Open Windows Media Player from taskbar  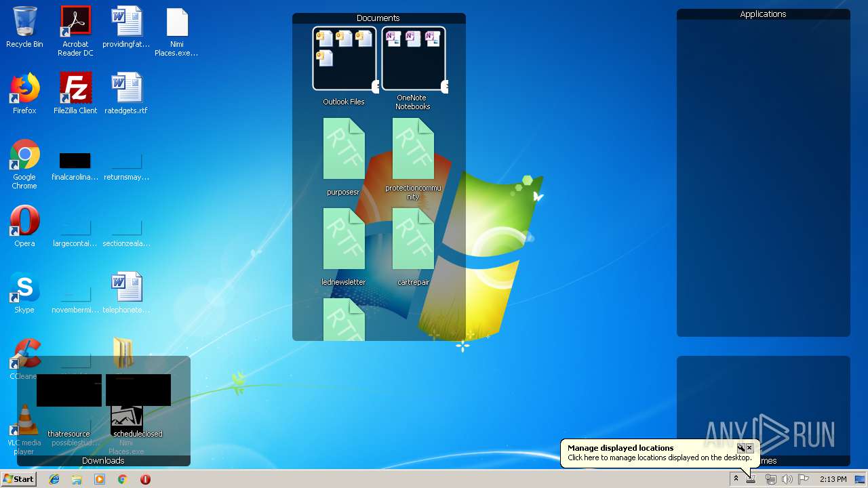point(100,479)
